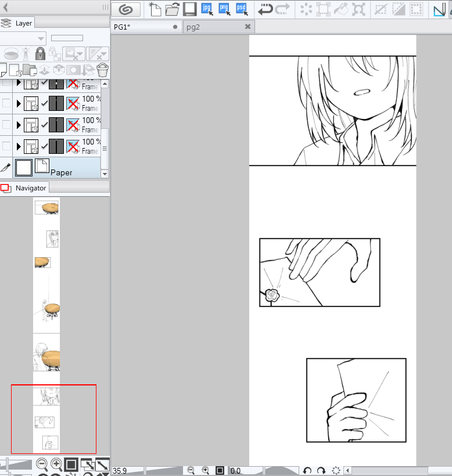Export the page as jpg
Image resolution: width=452 pixels, height=476 pixels.
(207, 9)
